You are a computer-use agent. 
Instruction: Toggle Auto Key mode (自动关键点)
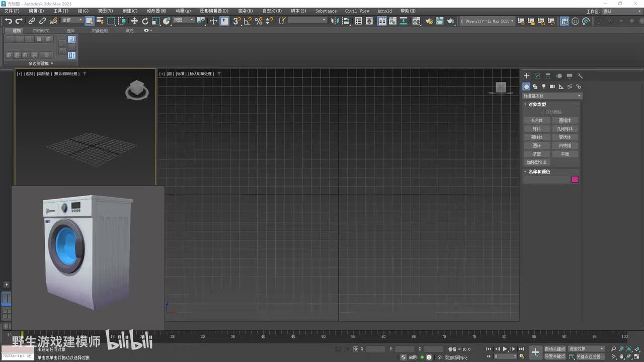pos(554,349)
